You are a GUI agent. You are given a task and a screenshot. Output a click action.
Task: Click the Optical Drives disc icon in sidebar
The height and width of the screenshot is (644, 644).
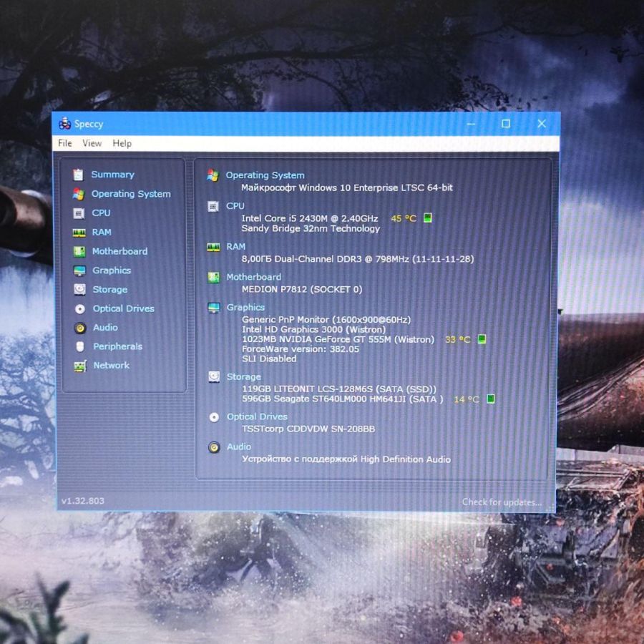80,309
